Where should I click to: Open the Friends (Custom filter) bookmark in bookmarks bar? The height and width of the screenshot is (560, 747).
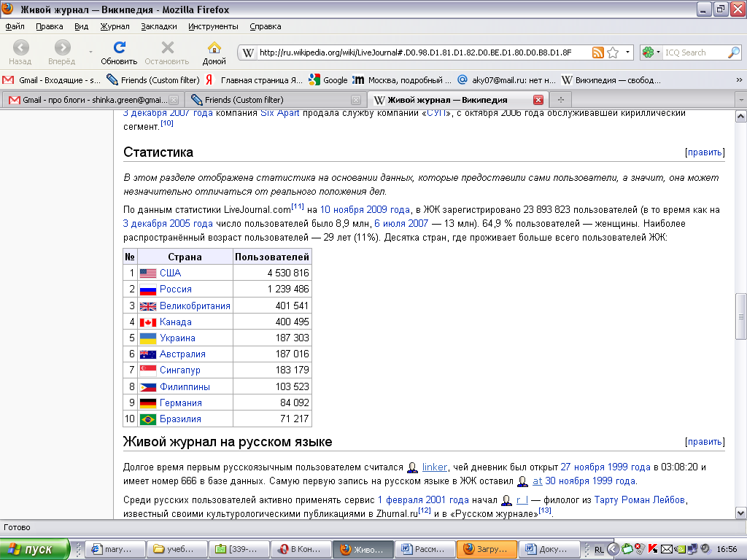pos(153,80)
